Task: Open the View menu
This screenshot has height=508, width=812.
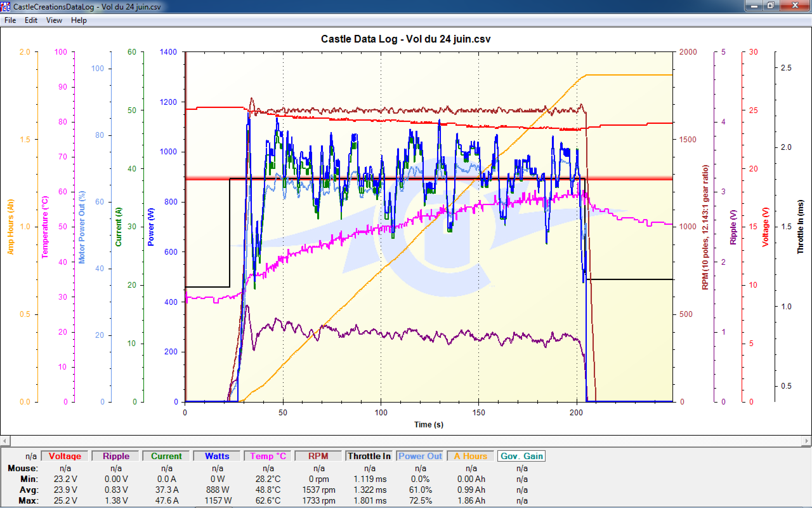Action: tap(54, 20)
